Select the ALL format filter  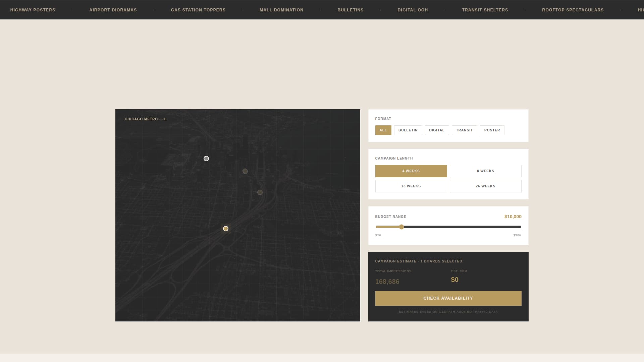[383, 130]
